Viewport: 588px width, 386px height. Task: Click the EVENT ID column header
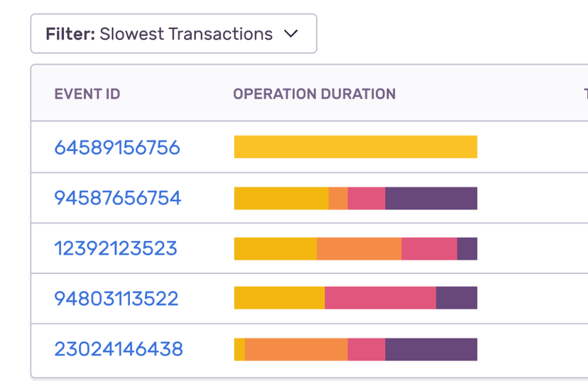tap(87, 94)
